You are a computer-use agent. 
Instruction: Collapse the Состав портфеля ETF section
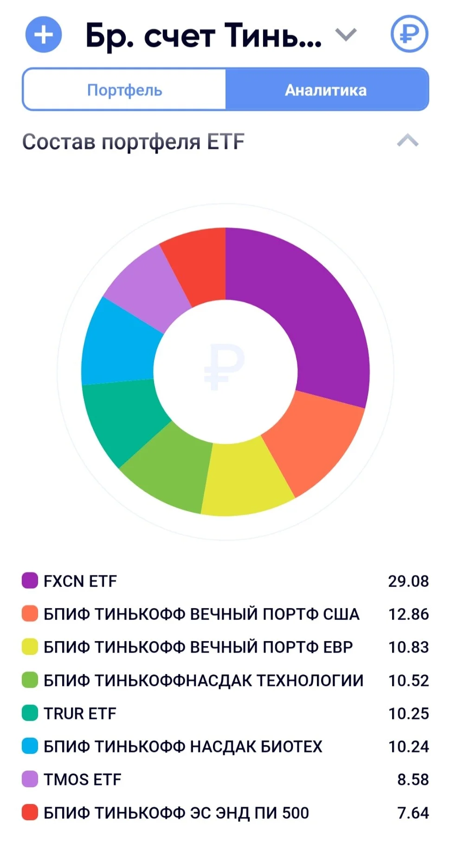(x=408, y=141)
